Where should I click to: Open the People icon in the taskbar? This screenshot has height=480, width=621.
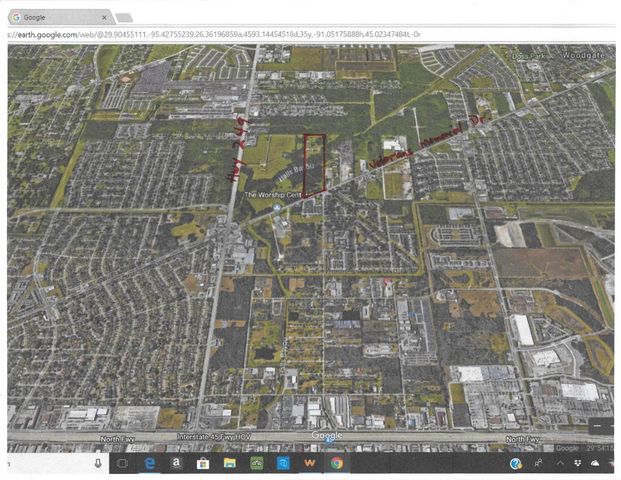coord(538,463)
